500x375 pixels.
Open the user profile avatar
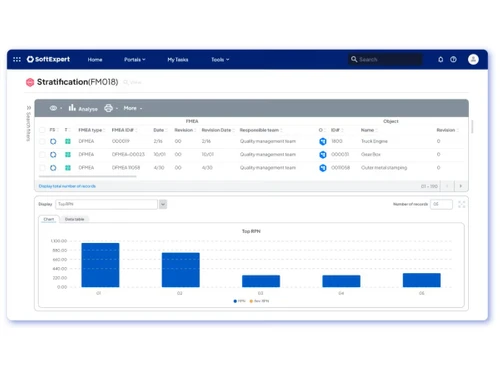click(x=473, y=59)
